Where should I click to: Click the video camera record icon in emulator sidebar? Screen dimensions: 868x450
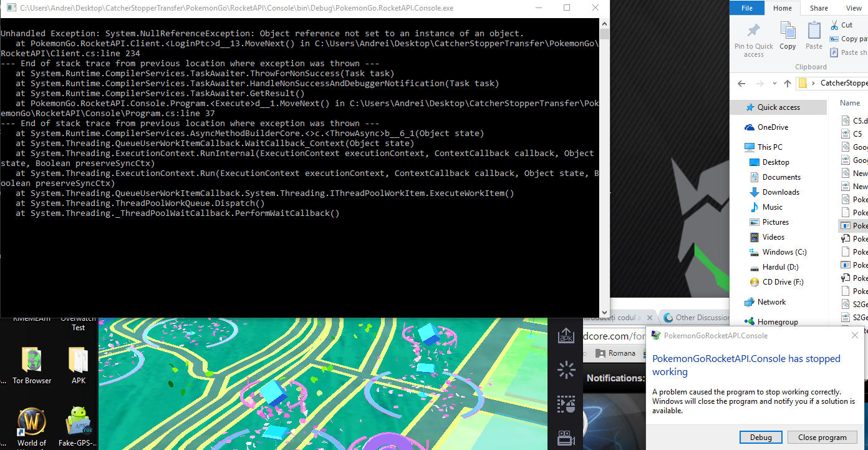tap(566, 438)
